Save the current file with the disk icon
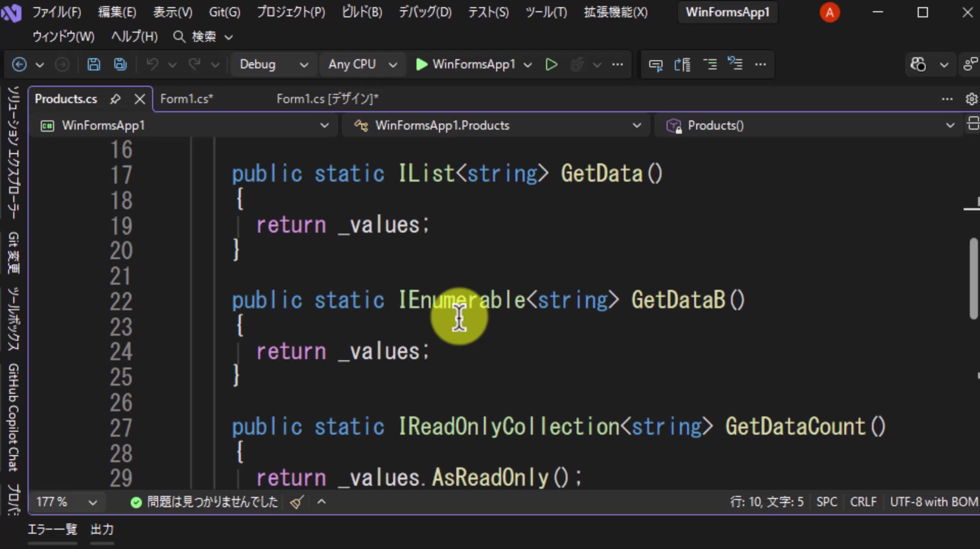 click(x=93, y=64)
